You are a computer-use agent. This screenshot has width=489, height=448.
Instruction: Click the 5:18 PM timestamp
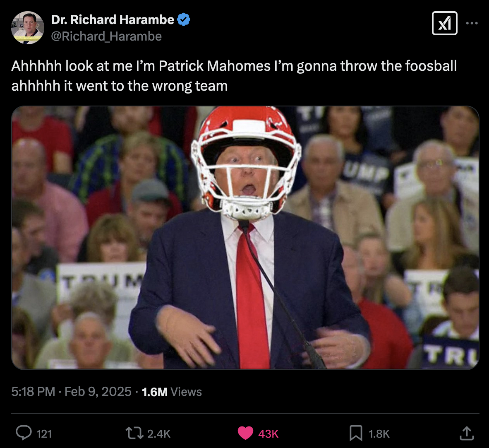(33, 392)
